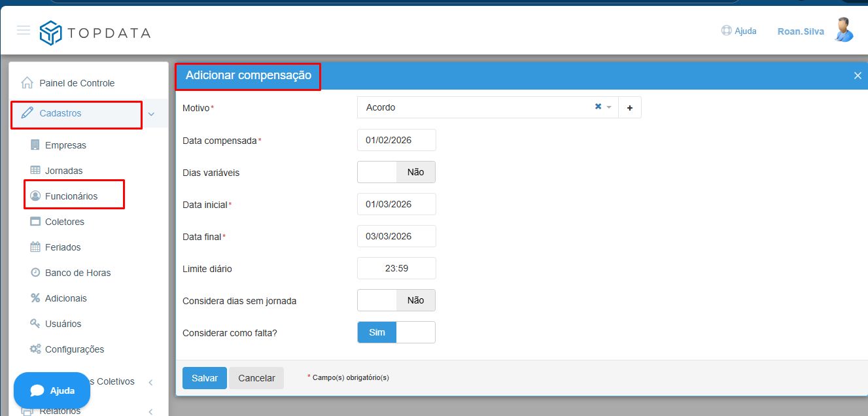Expand the Relatórios menu chevron
The height and width of the screenshot is (416, 868).
pos(150,411)
